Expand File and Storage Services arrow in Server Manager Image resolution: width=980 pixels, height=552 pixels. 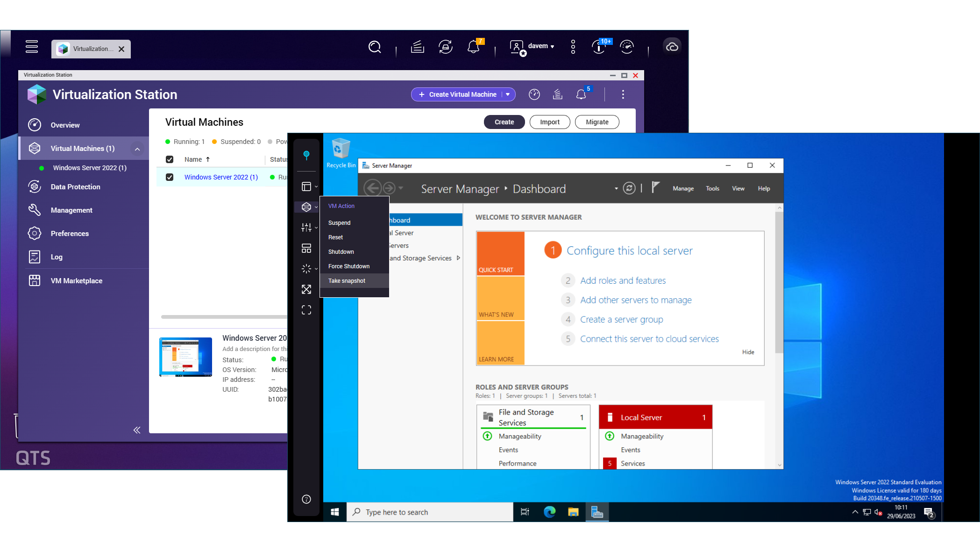pyautogui.click(x=459, y=258)
